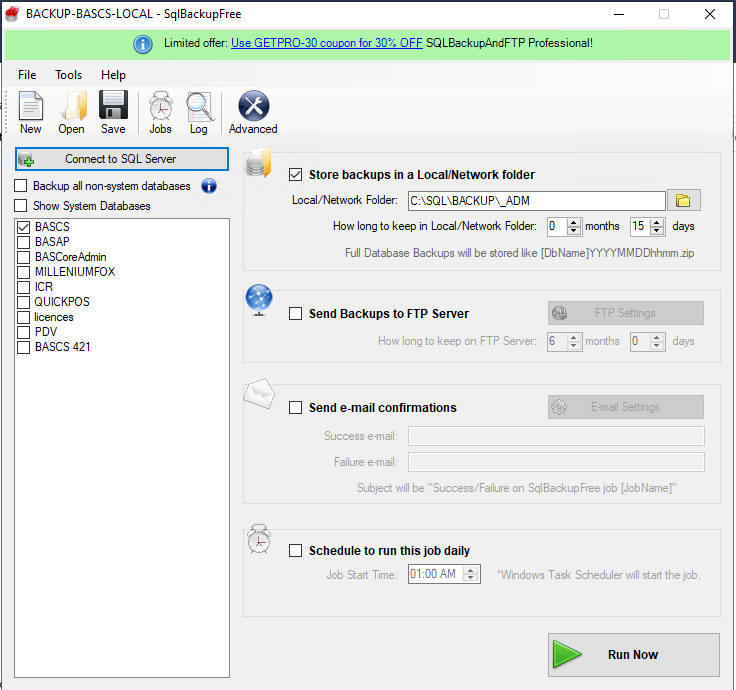View the Log with magnifier icon
Image resolution: width=736 pixels, height=690 pixels.
[x=199, y=112]
